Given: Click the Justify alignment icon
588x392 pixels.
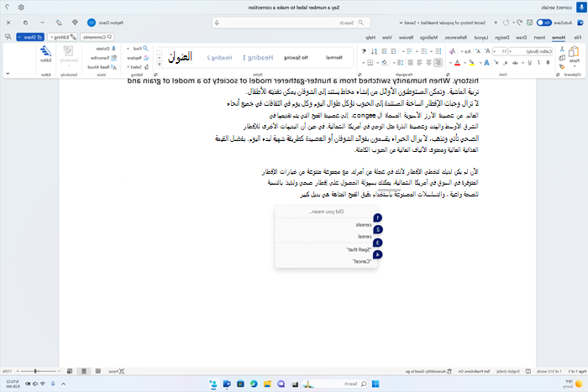Looking at the screenshot, I should click(x=411, y=63).
